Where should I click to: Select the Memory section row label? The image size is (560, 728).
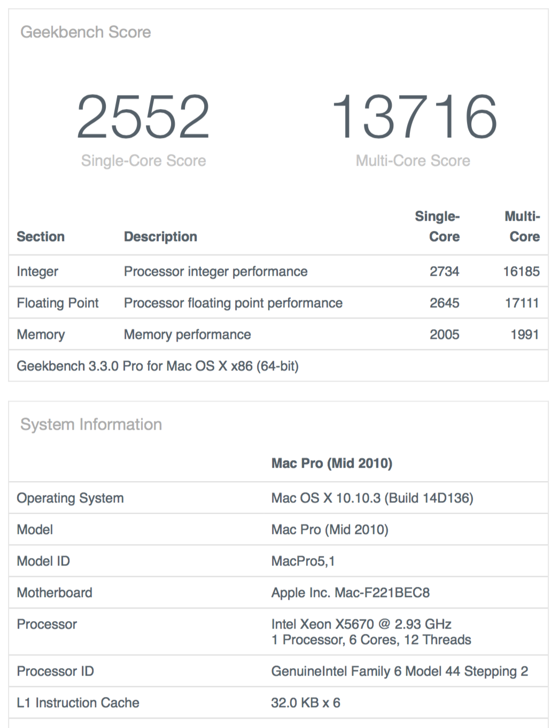click(41, 335)
